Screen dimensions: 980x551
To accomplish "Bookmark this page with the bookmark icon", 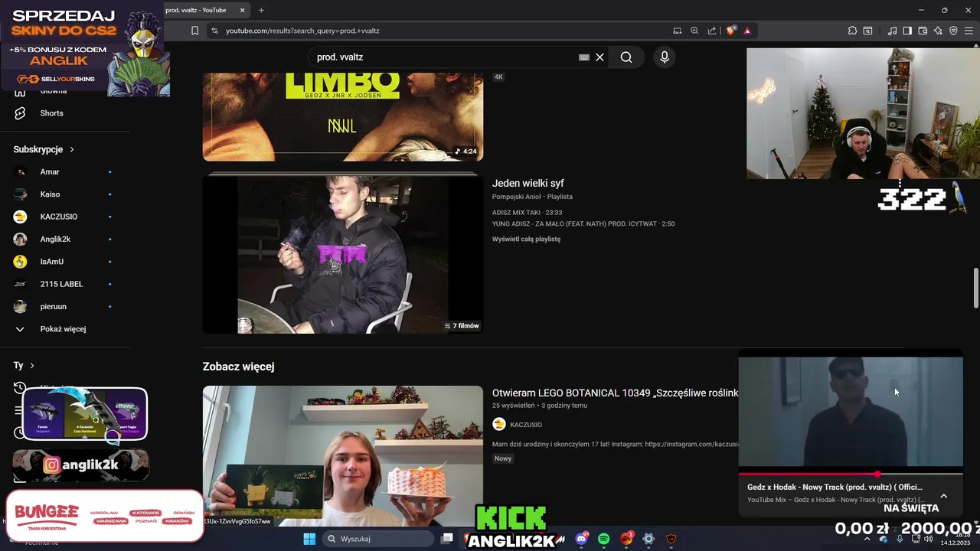I will point(195,31).
